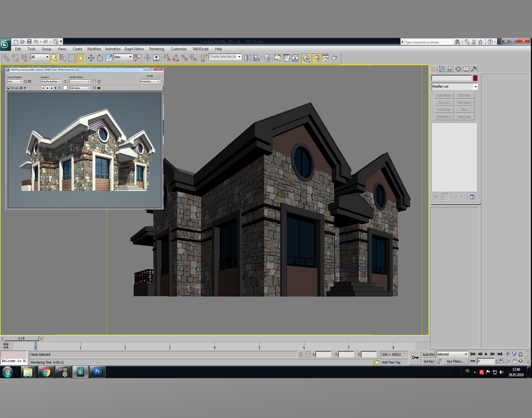Screen dimensions: 532x418
Task: Click the UVW Map modifier button
Action: (x=444, y=110)
